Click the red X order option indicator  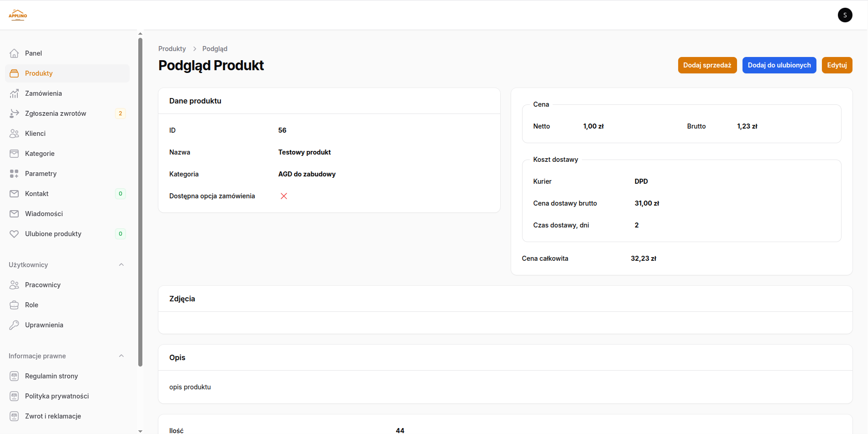284,196
